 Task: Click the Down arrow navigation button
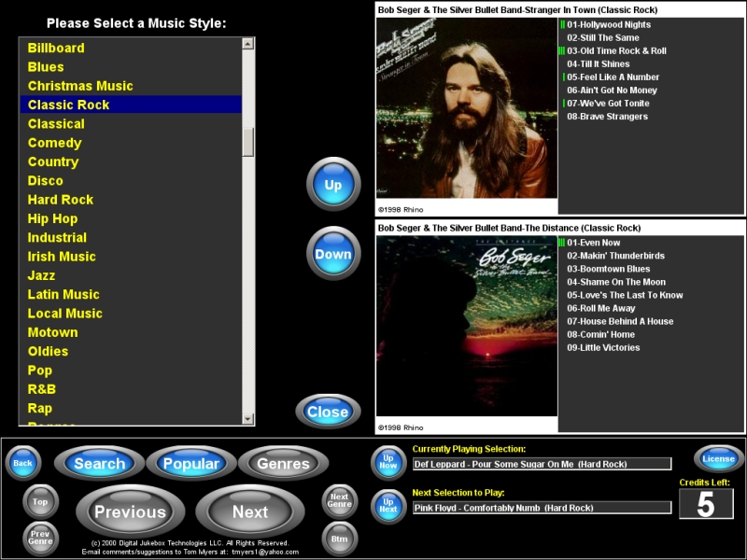(332, 253)
